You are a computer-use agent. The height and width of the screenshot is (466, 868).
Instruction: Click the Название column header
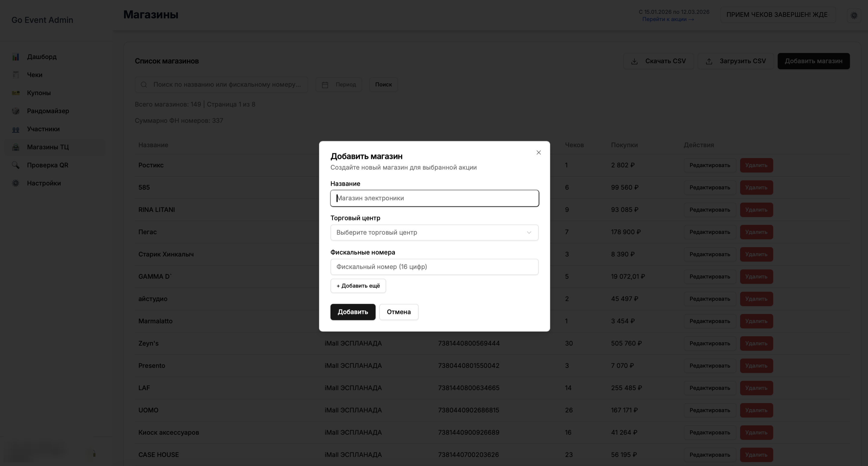153,145
